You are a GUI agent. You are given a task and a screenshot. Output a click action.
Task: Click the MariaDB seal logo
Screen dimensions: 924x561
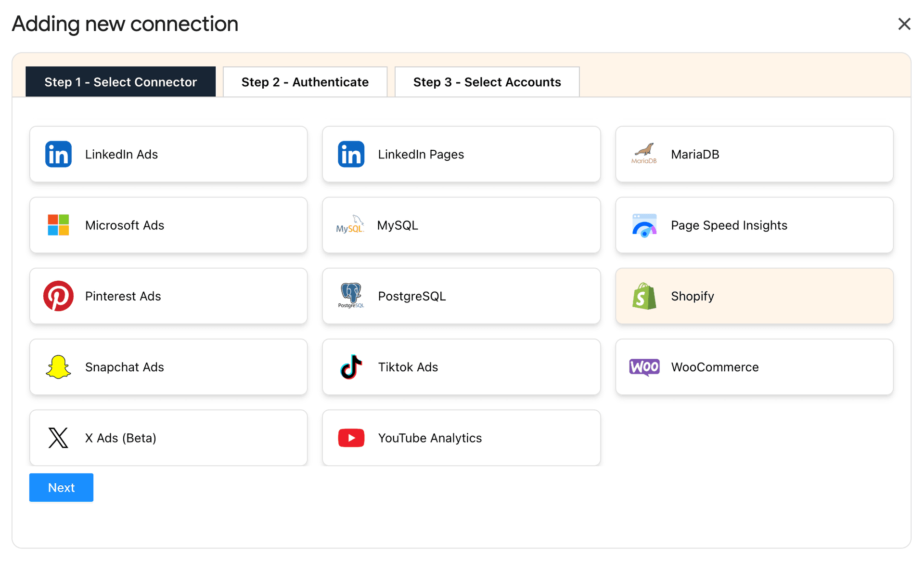coord(644,153)
